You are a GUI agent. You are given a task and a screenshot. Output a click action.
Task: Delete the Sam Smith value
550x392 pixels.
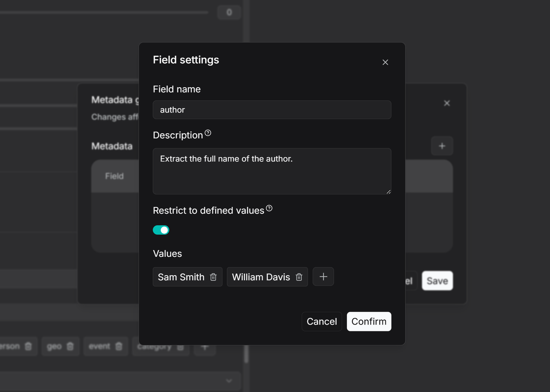(213, 277)
